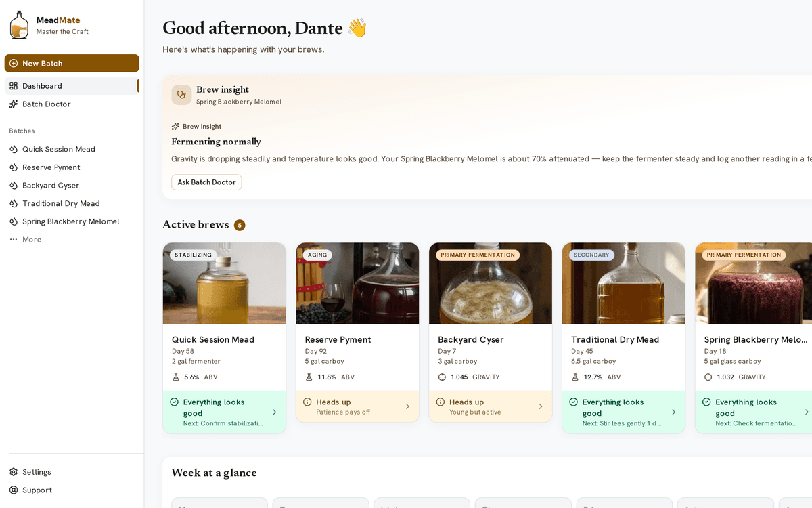Click the Dashboard grid icon
Viewport: 812px width, 508px height.
click(14, 86)
